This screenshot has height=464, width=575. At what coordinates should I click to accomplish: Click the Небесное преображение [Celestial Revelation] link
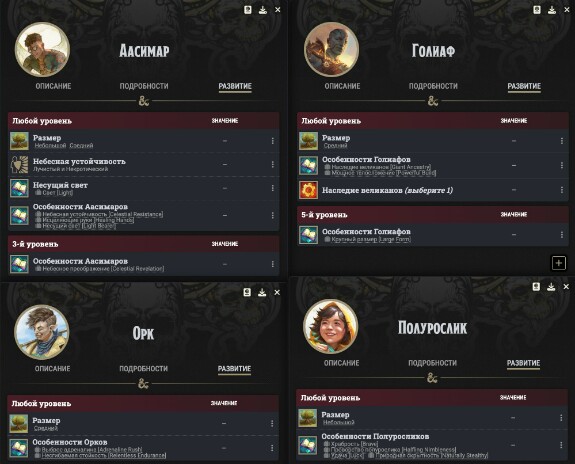point(103,269)
